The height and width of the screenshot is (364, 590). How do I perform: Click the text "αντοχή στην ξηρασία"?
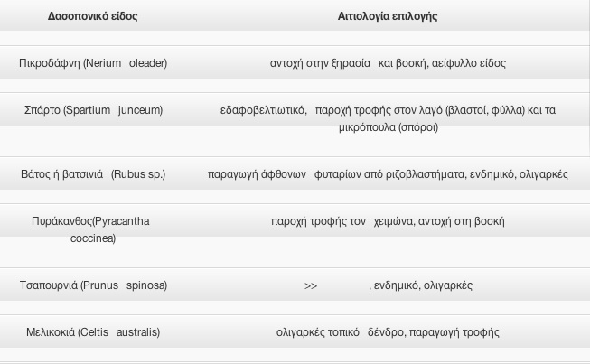[320, 63]
